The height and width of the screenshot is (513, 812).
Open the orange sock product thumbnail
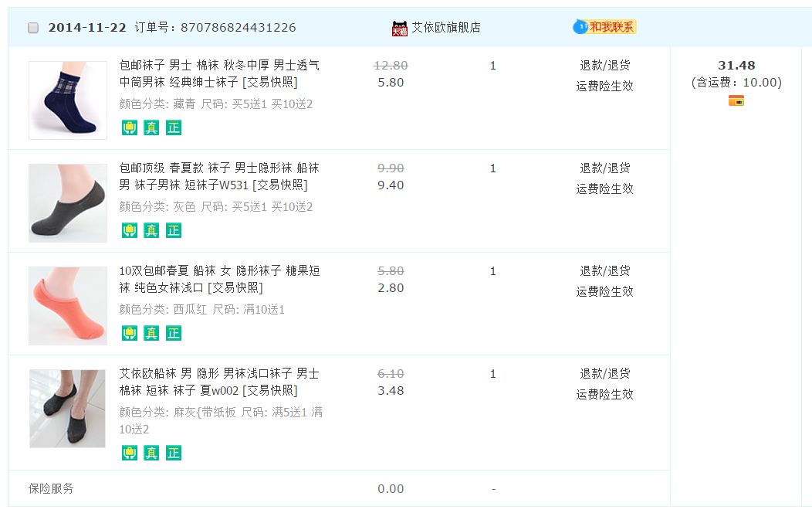pyautogui.click(x=68, y=306)
